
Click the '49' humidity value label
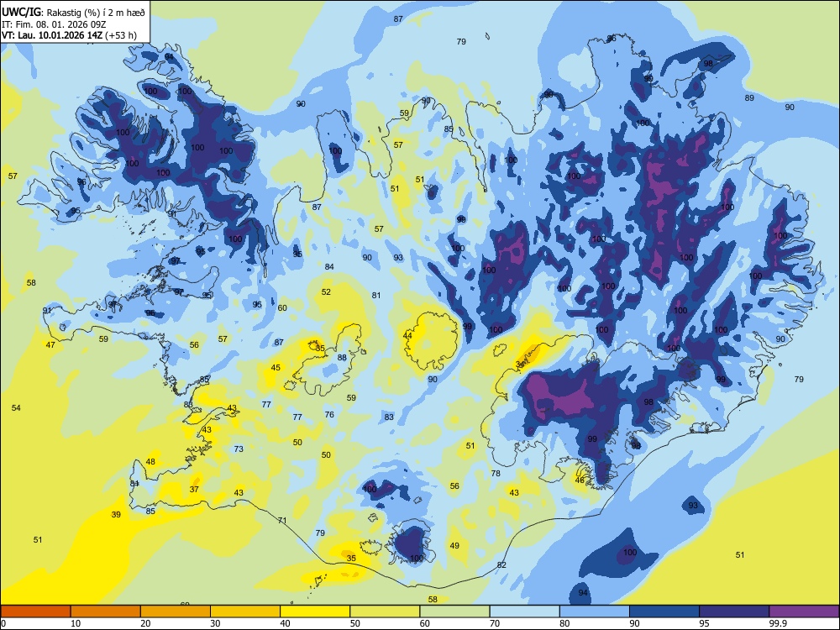pyautogui.click(x=454, y=546)
